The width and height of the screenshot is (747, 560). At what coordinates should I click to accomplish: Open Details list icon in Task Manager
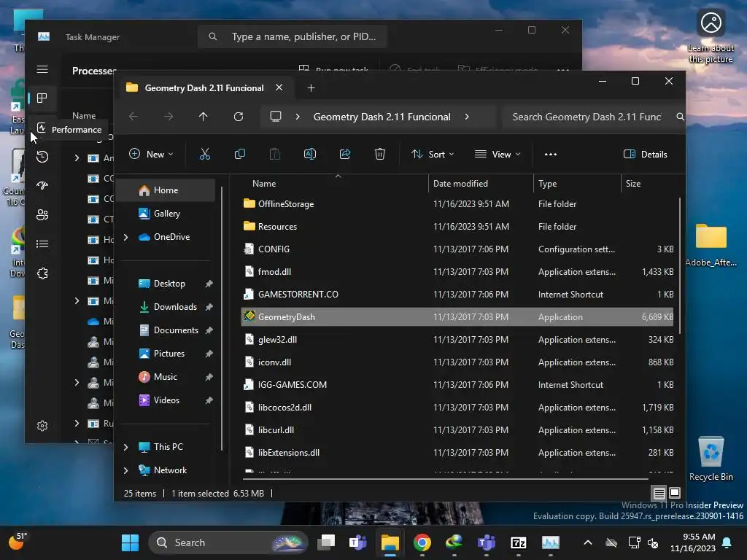[x=42, y=244]
